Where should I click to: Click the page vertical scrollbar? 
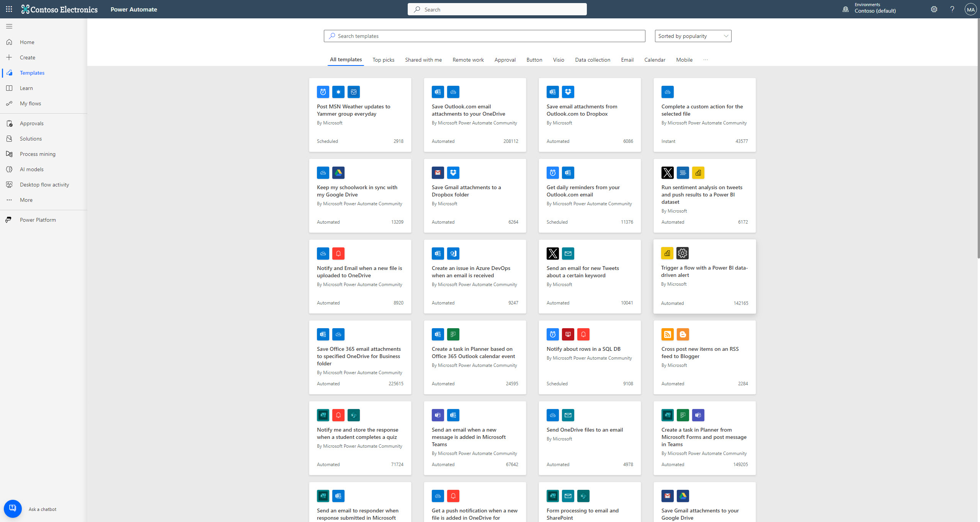978,138
